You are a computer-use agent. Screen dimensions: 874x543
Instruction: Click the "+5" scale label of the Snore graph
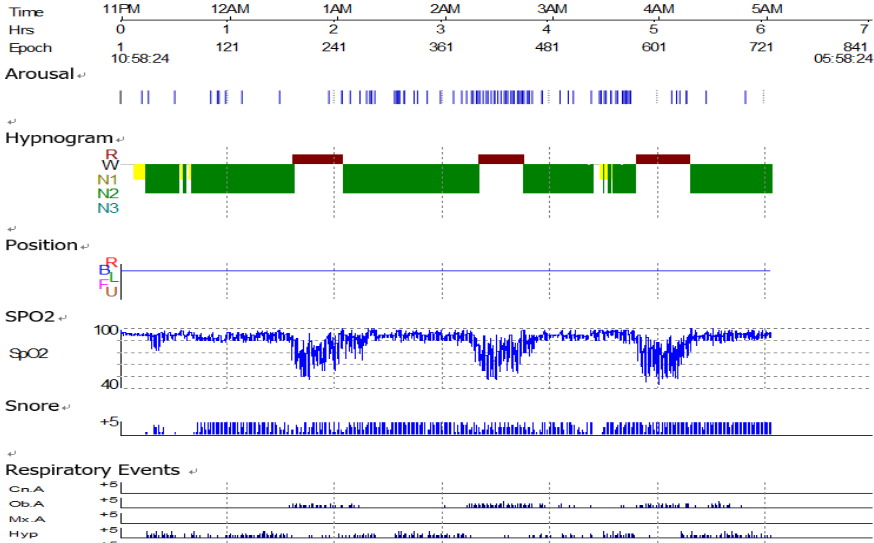(109, 421)
